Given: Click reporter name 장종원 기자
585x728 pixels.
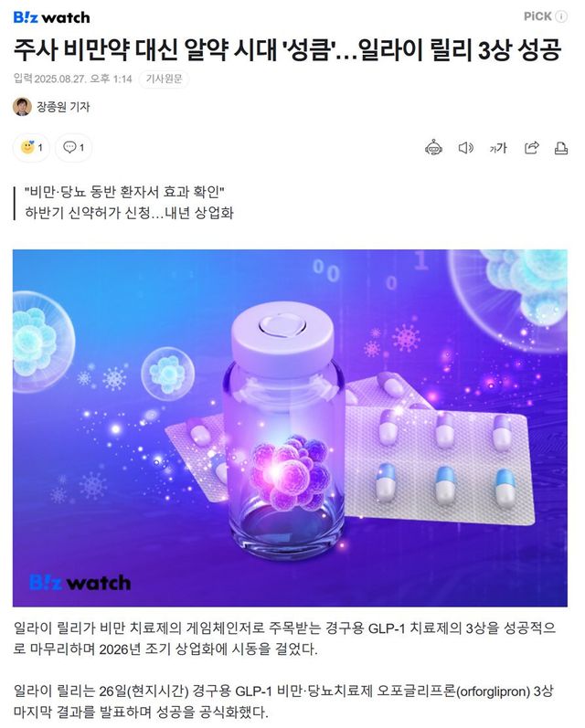Looking at the screenshot, I should (63, 107).
